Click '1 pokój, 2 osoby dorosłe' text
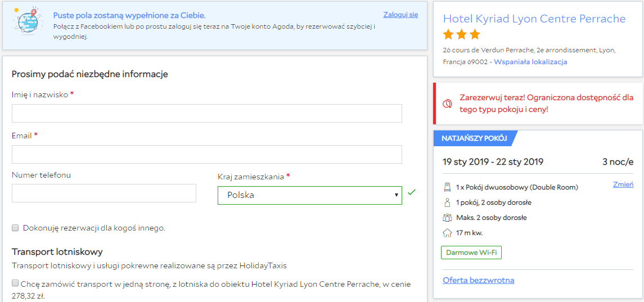 click(x=494, y=202)
